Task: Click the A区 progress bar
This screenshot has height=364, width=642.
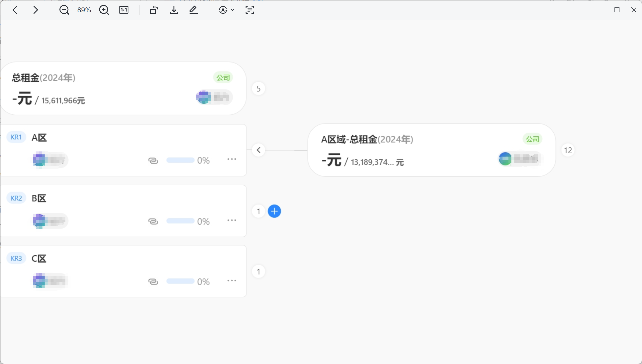Action: point(180,160)
